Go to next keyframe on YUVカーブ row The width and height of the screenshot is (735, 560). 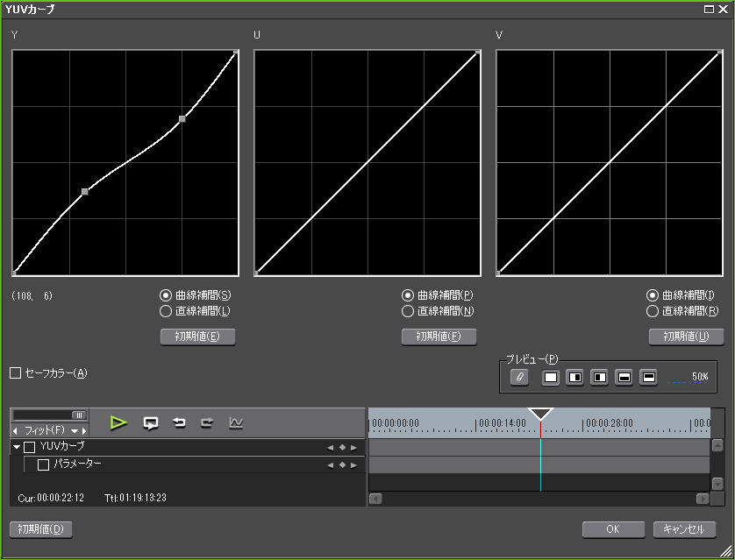click(x=354, y=448)
